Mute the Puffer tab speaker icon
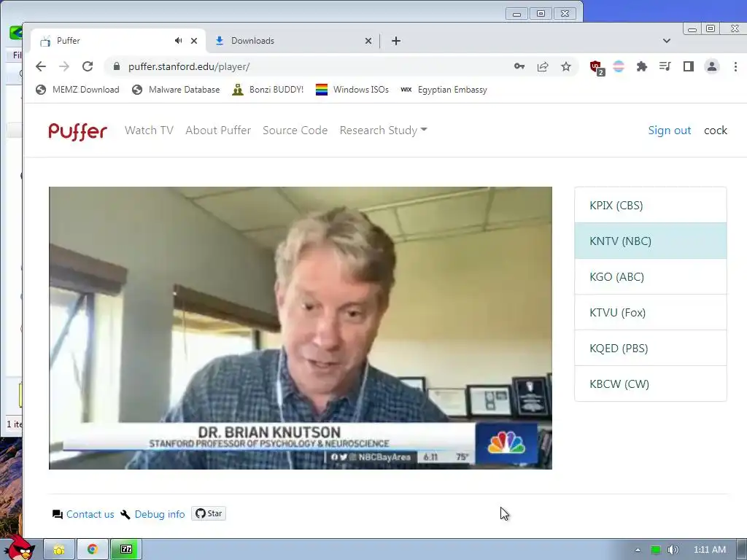Viewport: 747px width, 560px height. tap(178, 41)
